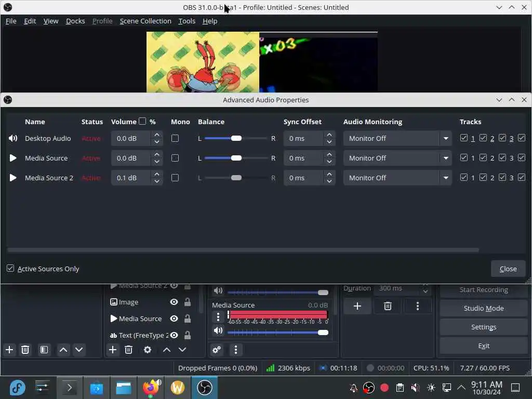Open OBS tray icon in system tray

click(369, 388)
